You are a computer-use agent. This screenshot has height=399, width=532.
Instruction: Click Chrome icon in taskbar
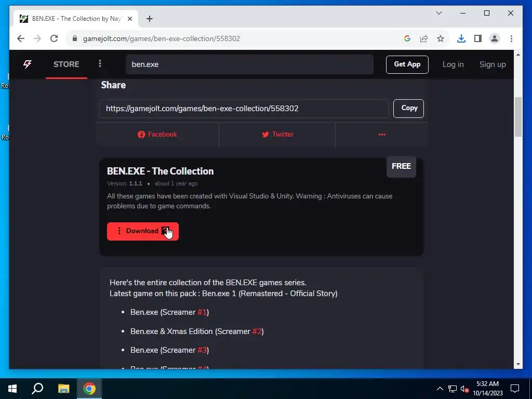click(89, 389)
